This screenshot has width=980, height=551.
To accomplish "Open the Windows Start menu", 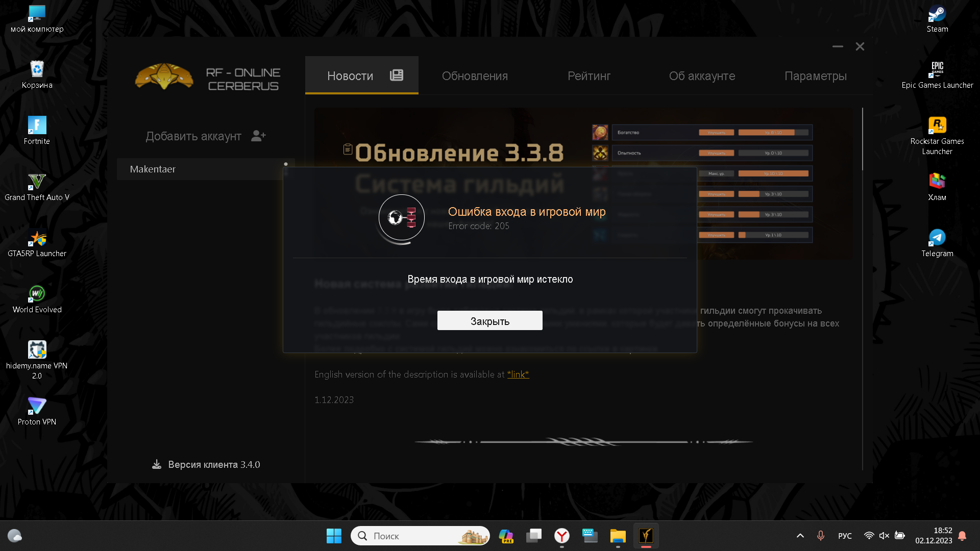I will (334, 536).
